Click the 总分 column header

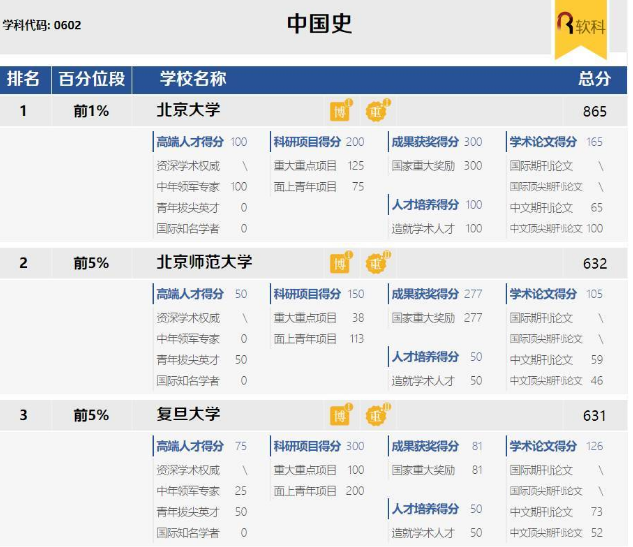(594, 79)
